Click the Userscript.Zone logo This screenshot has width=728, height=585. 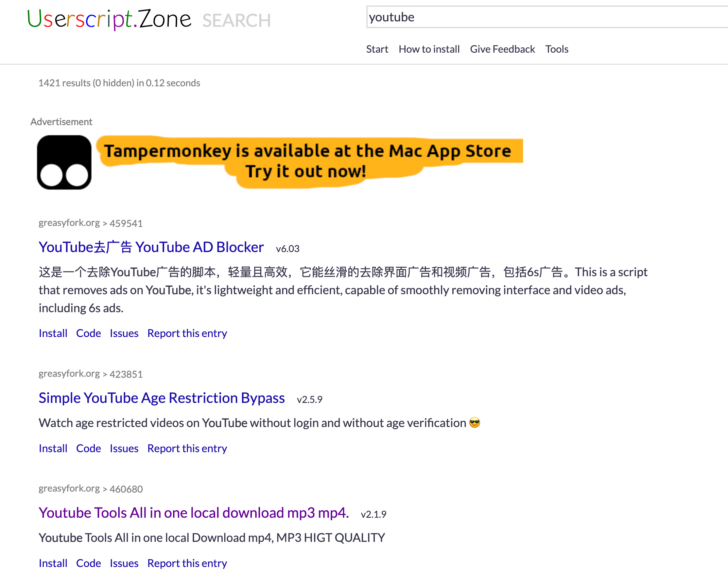pyautogui.click(x=109, y=19)
